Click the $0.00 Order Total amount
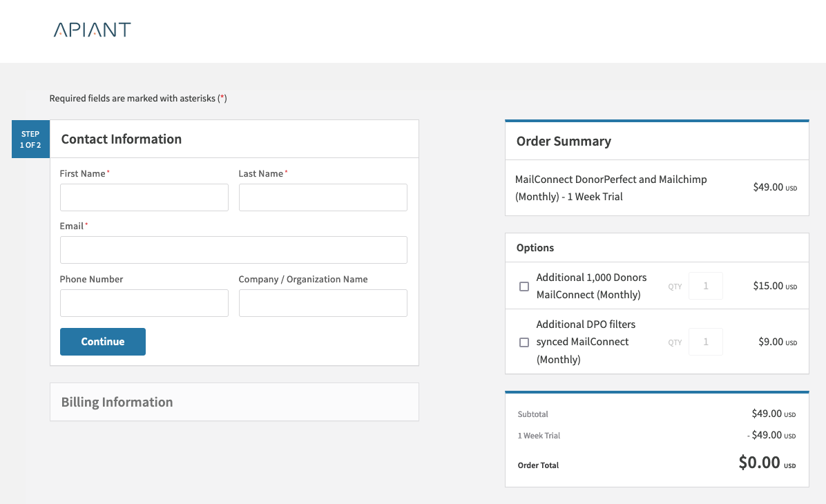This screenshot has height=504, width=826. pos(759,463)
